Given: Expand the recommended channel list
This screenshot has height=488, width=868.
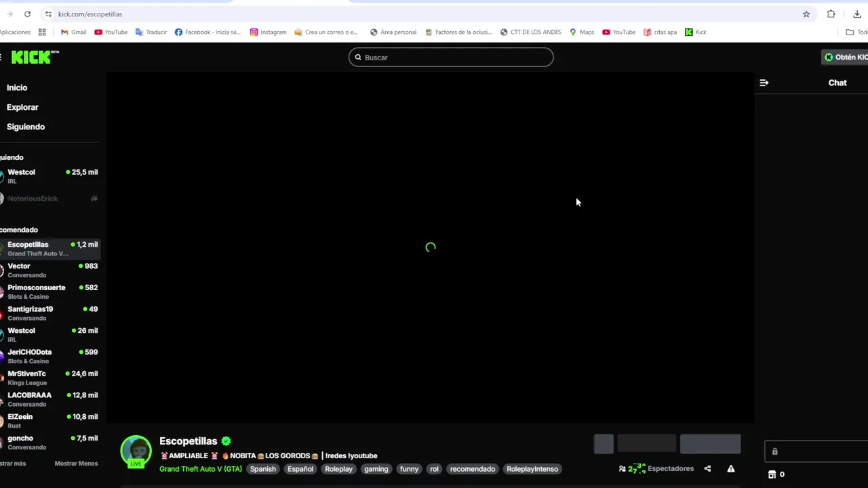Looking at the screenshot, I should coord(13,464).
